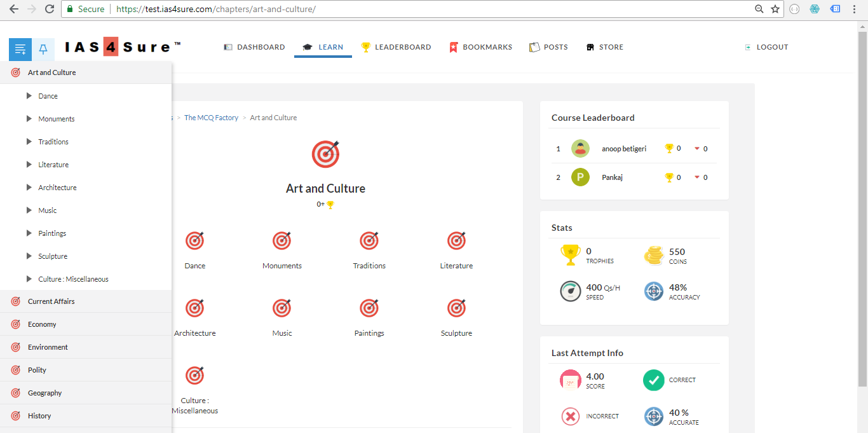Click the Culture : Miscellaneous grid icon
868x433 pixels.
[194, 376]
